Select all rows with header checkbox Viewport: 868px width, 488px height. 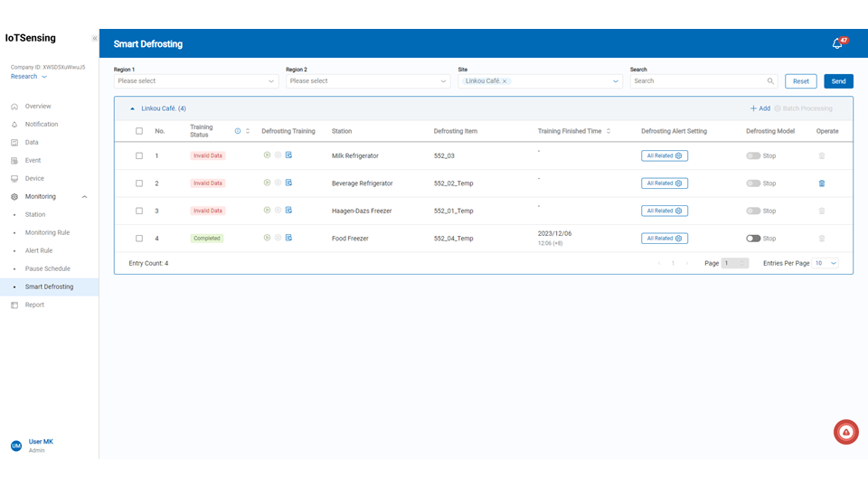click(139, 131)
